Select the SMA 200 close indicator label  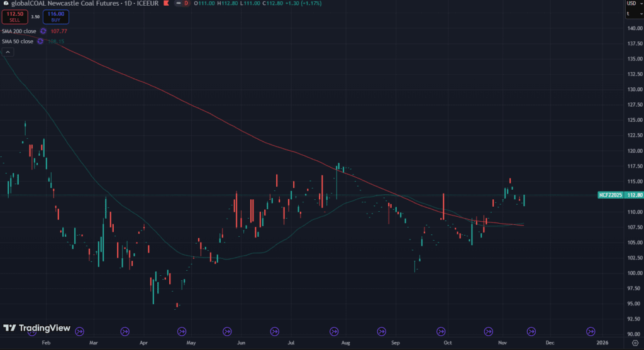tap(18, 31)
